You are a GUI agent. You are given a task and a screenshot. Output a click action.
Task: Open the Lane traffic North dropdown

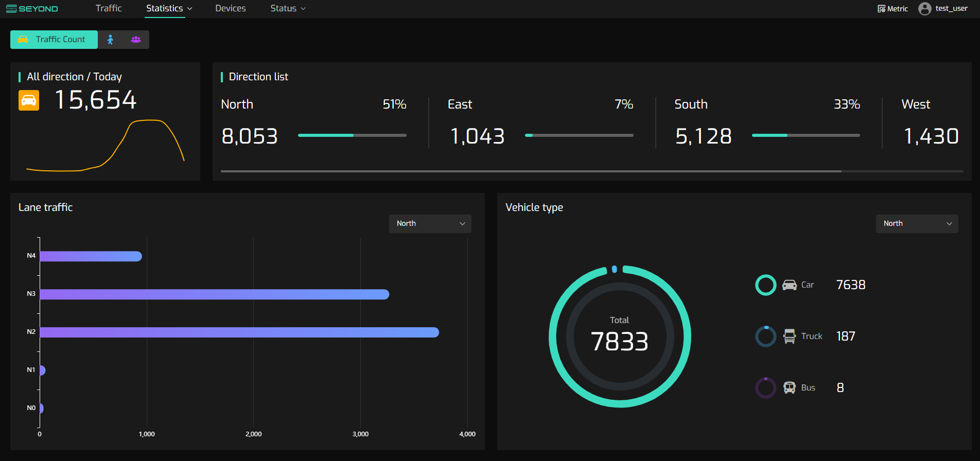click(x=430, y=224)
